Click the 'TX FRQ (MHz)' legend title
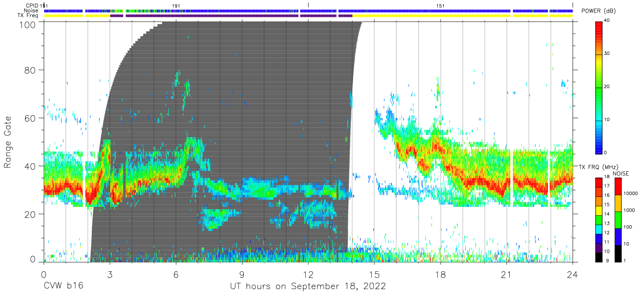This screenshot has width=644, height=297. pos(599,167)
